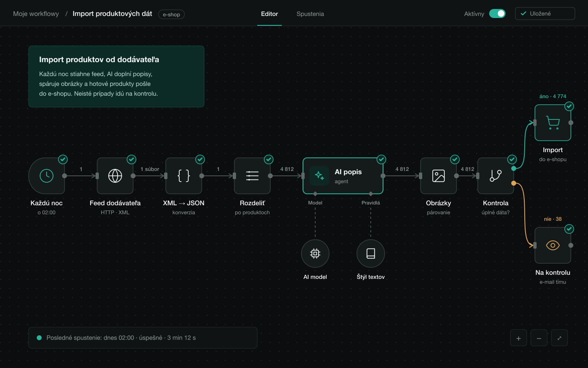
Task: Fit workflow to screen with expand button
Action: (559, 338)
